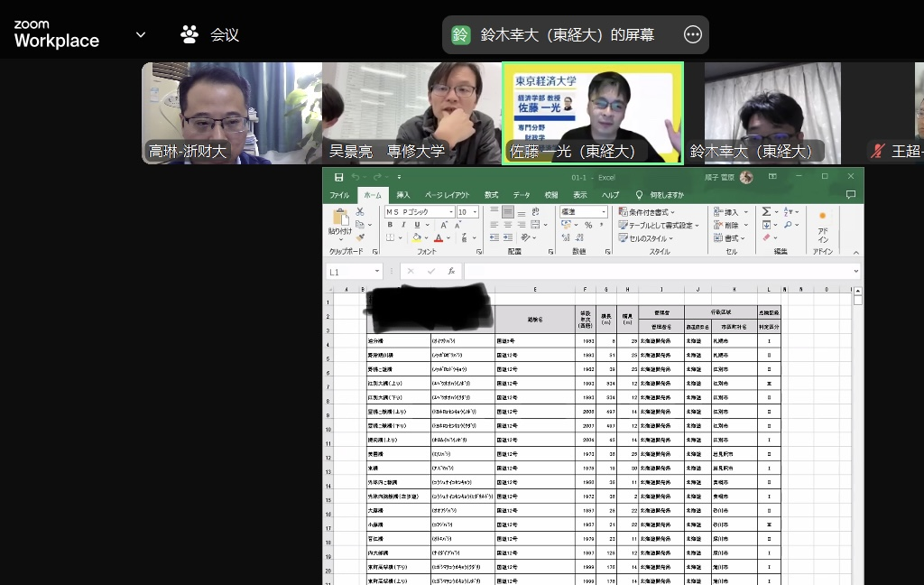Click the AutoSum sigma icon
The image size is (924, 585).
pos(765,211)
